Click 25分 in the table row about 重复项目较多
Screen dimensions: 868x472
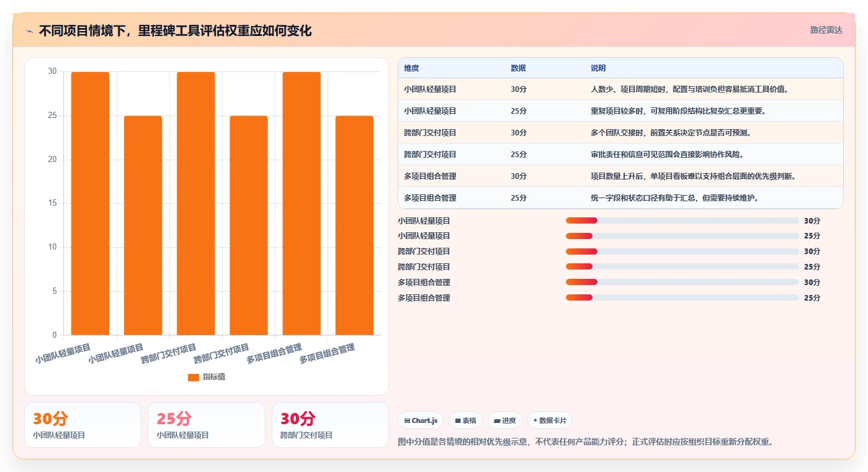click(519, 111)
